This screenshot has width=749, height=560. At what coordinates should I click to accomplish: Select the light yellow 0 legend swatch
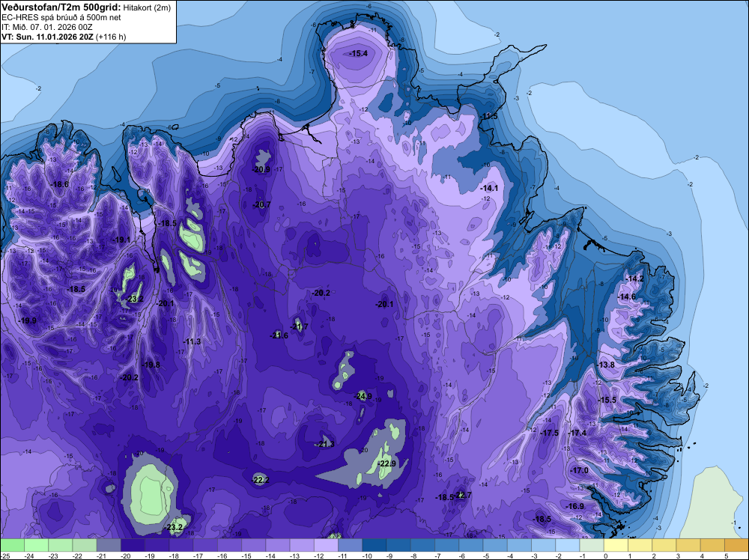[x=616, y=545]
